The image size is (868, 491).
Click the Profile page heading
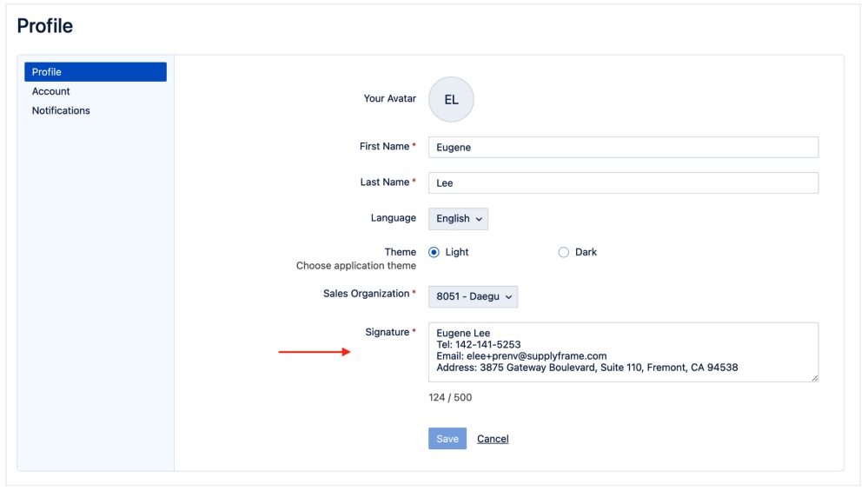click(45, 26)
